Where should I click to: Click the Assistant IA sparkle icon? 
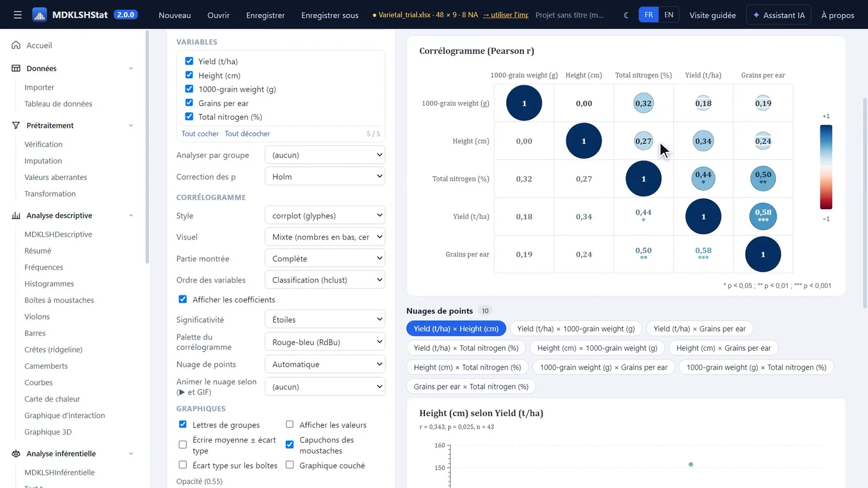click(x=756, y=15)
